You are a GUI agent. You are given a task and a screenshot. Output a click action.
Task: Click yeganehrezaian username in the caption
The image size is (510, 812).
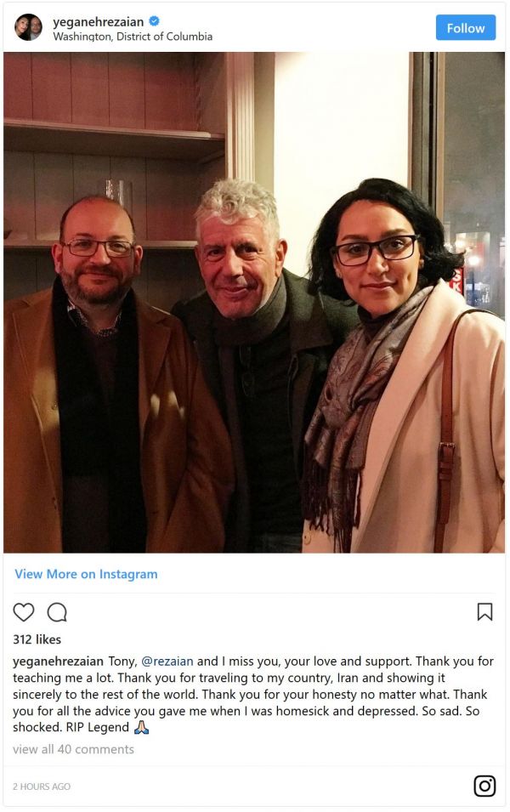(58, 662)
